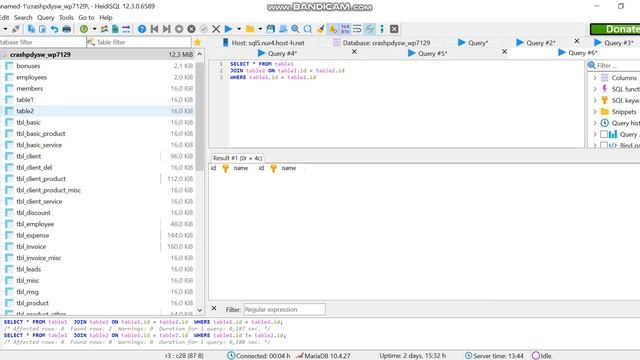Click 'Server time: 13:44' in status bar

(498, 356)
